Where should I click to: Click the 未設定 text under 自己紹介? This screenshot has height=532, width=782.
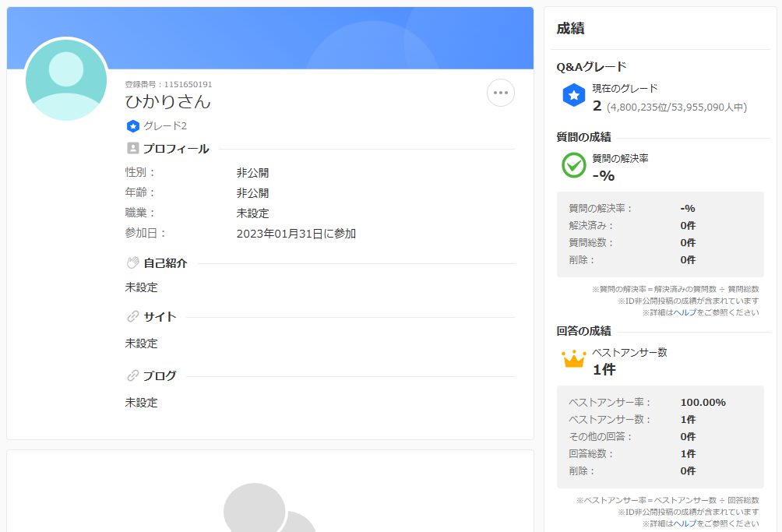[x=141, y=287]
